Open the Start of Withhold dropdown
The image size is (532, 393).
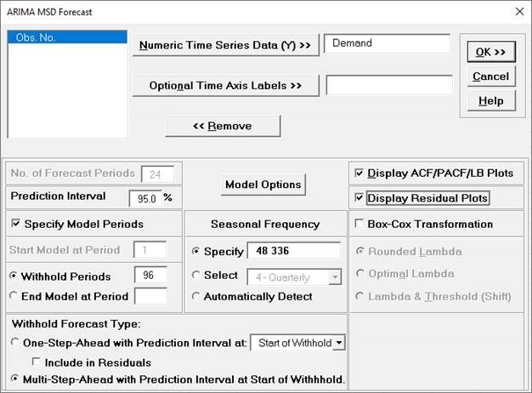point(340,343)
